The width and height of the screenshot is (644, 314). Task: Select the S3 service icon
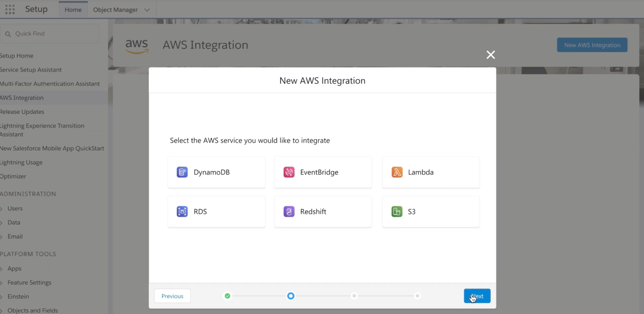397,211
